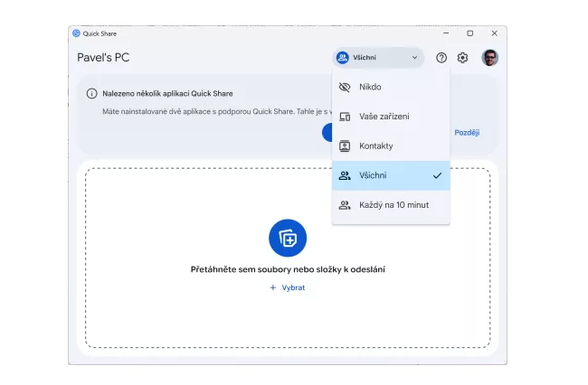The image size is (588, 385).
Task: Click the people icon in Všichni dropdown header
Action: point(342,58)
